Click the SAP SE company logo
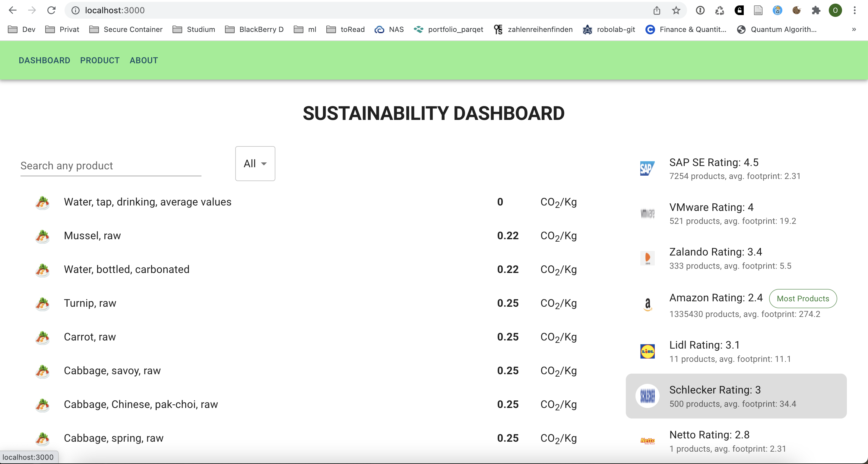 [647, 168]
